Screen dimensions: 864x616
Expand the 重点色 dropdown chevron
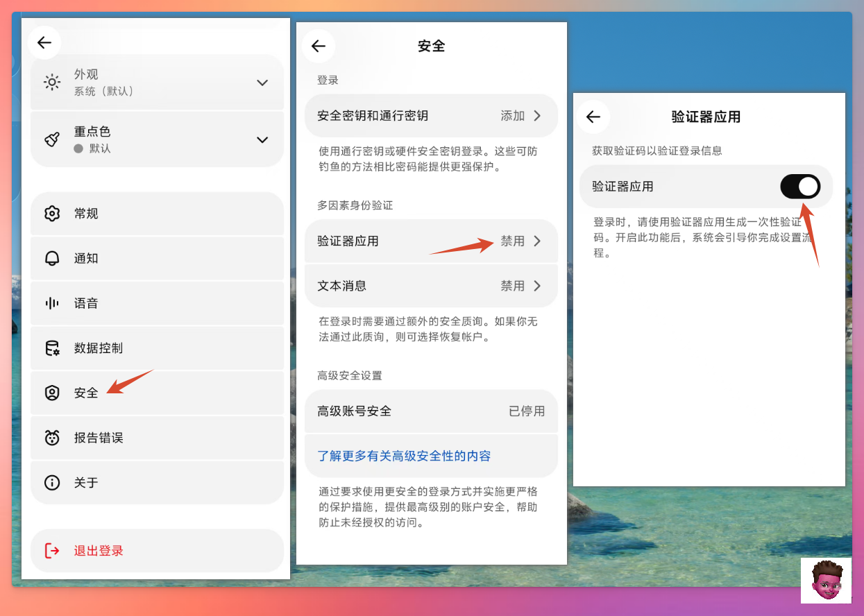point(262,139)
